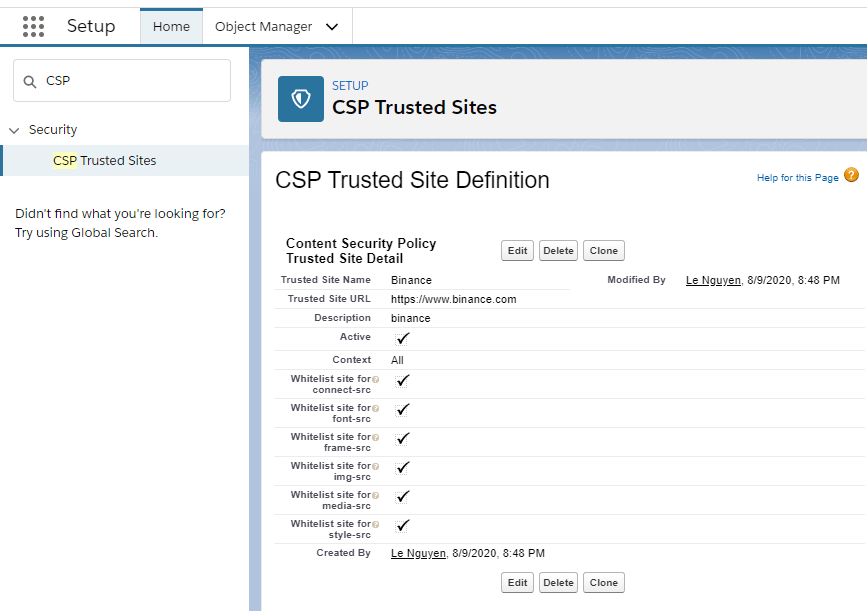Screen dimensions: 867x611
Task: Click the help icon beside font-src
Action: pyautogui.click(x=376, y=408)
